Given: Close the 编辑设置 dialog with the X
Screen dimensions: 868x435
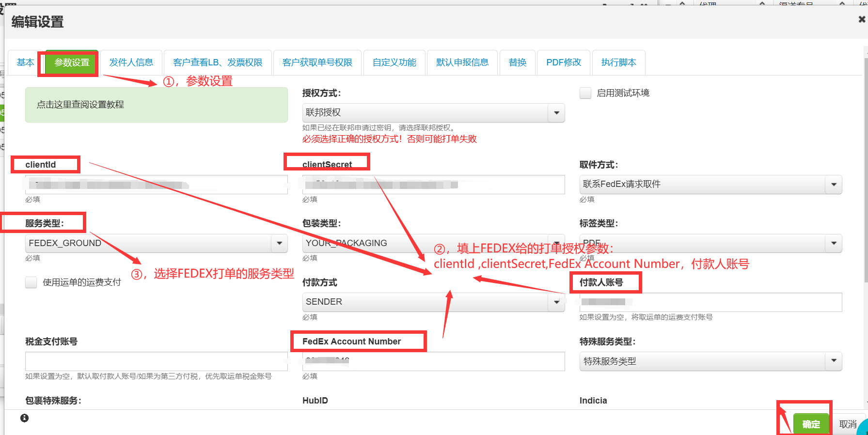Looking at the screenshot, I should click(862, 19).
